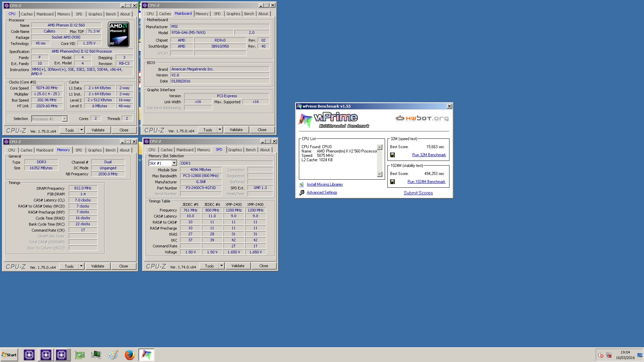Expand Tools dropdown arrow in SPD window
This screenshot has height=362, width=644.
point(221,266)
